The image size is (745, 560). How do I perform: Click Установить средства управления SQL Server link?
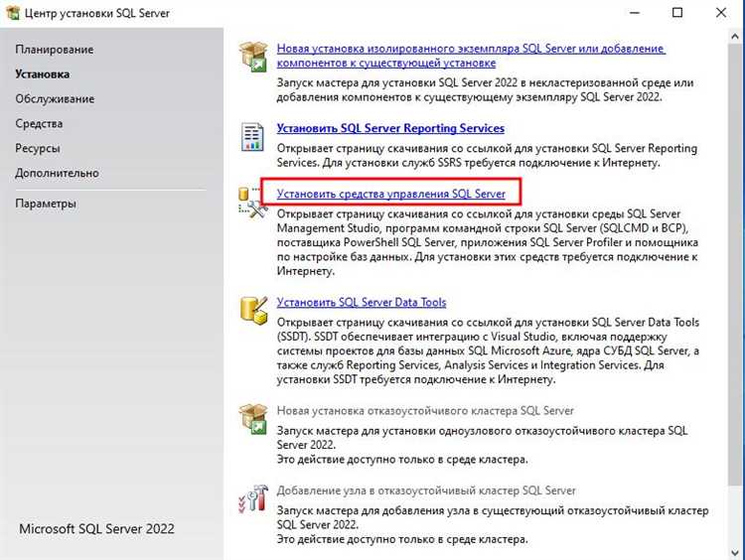pyautogui.click(x=390, y=194)
